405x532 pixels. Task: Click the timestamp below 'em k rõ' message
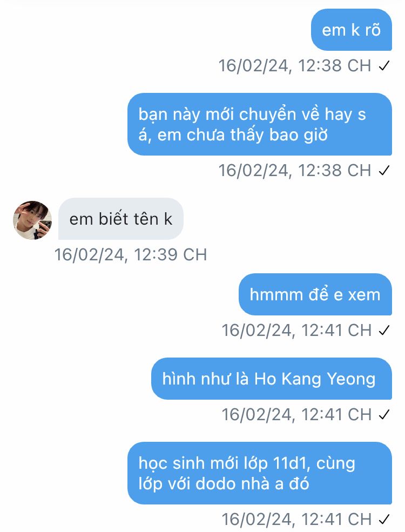coord(295,66)
